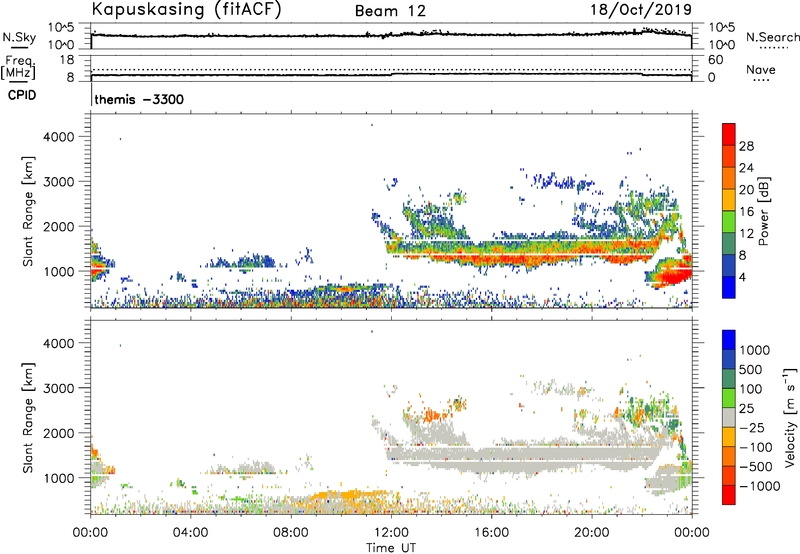
Task: Click the strong red backscatter patch near 23:00 in power panel
Action: [x=669, y=275]
